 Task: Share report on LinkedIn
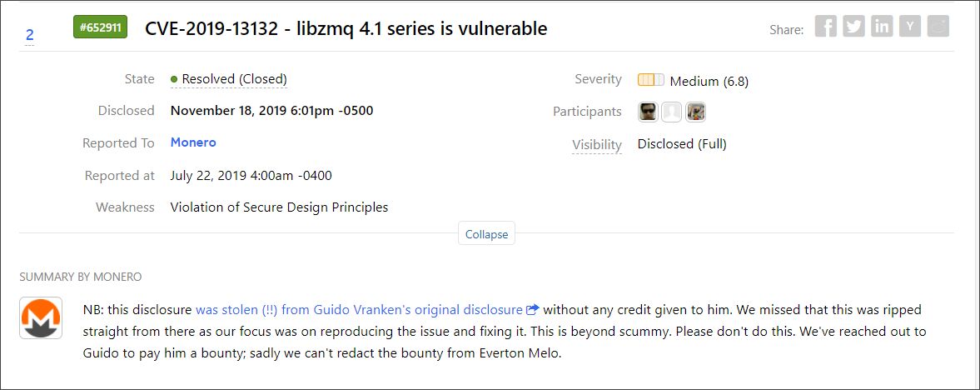pyautogui.click(x=882, y=27)
